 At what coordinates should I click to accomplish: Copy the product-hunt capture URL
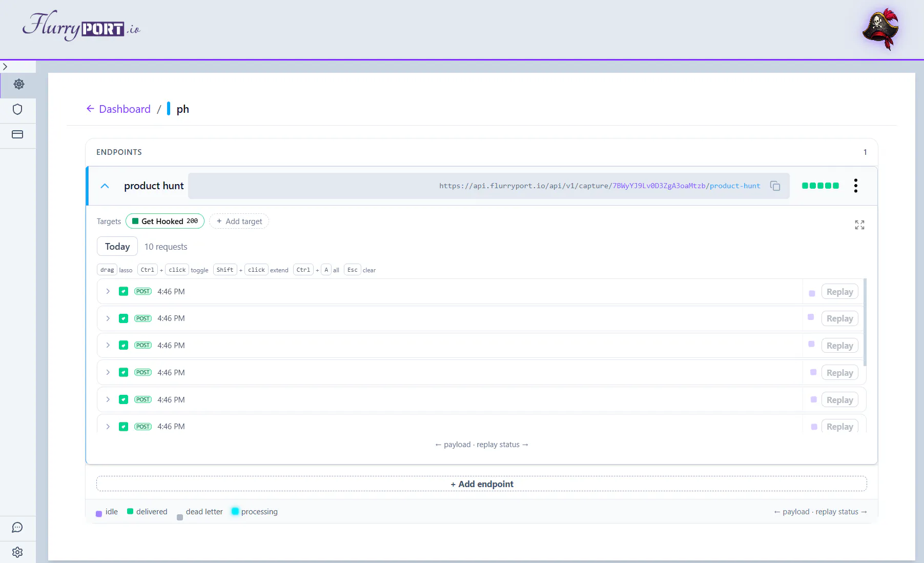click(775, 186)
